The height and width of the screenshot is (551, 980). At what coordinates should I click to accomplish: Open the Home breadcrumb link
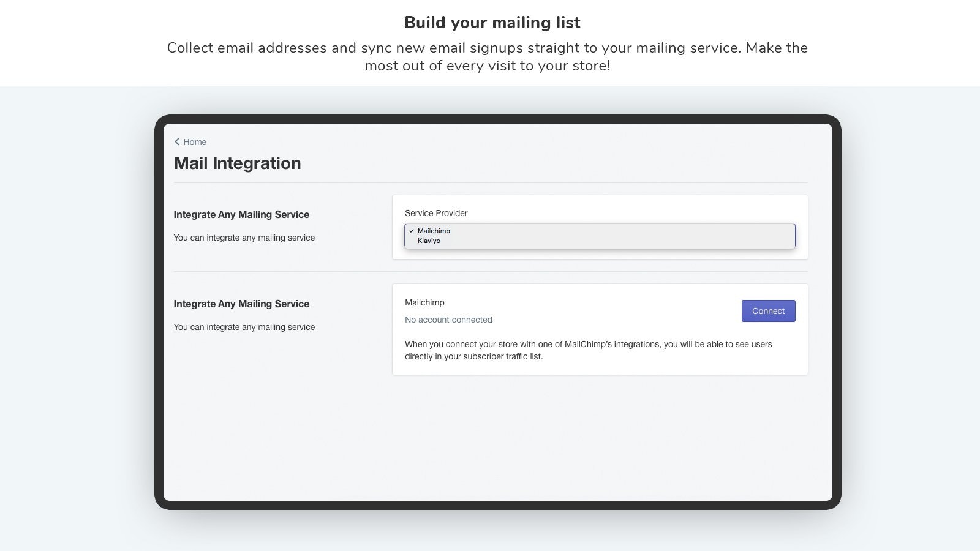point(194,141)
